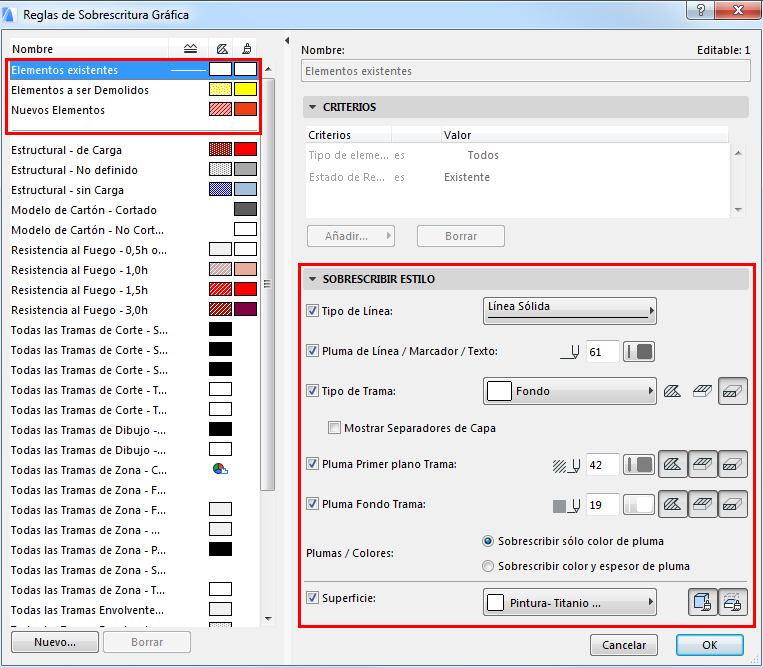Click pen color swatch for Pluma de Línea
The image size is (763, 668).
[x=639, y=352]
